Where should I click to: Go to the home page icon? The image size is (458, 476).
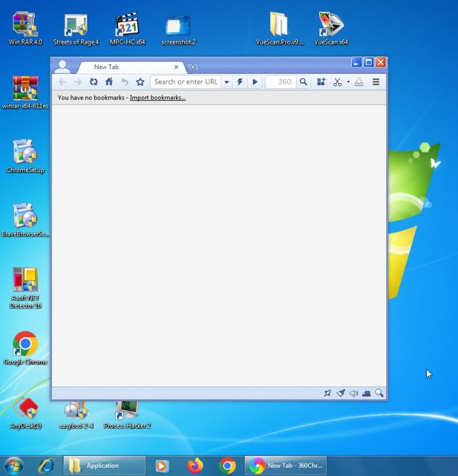pos(109,82)
